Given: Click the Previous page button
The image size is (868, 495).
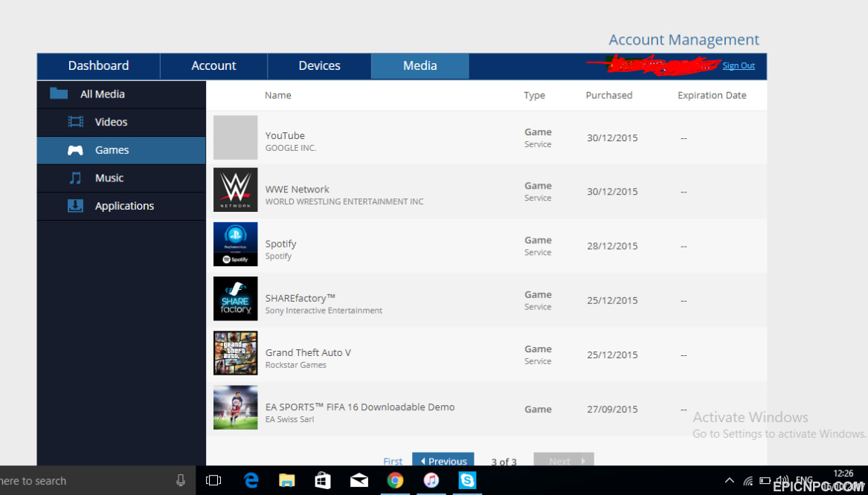Looking at the screenshot, I should (x=443, y=459).
